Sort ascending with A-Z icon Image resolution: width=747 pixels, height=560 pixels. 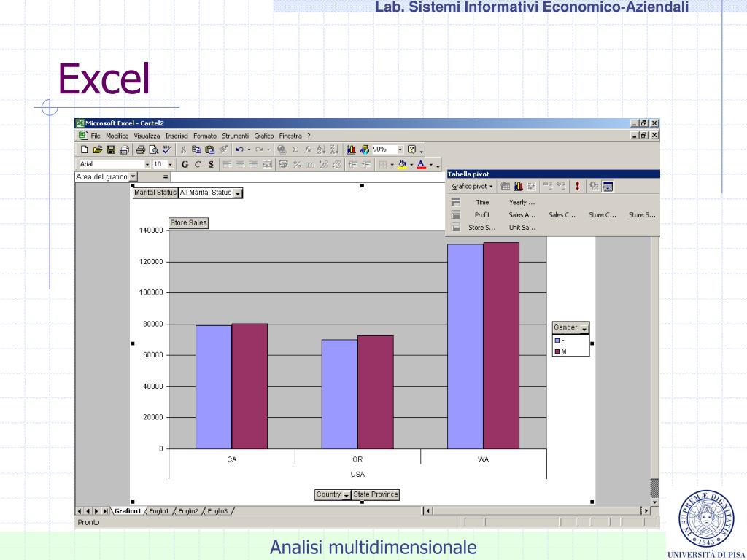(x=321, y=149)
